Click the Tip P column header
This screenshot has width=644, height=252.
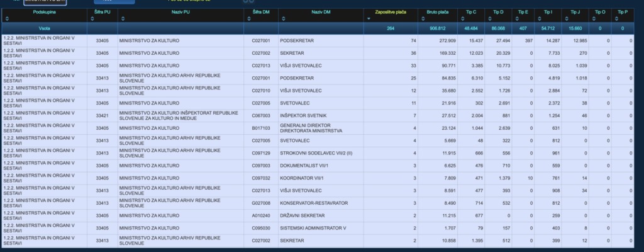pyautogui.click(x=622, y=12)
